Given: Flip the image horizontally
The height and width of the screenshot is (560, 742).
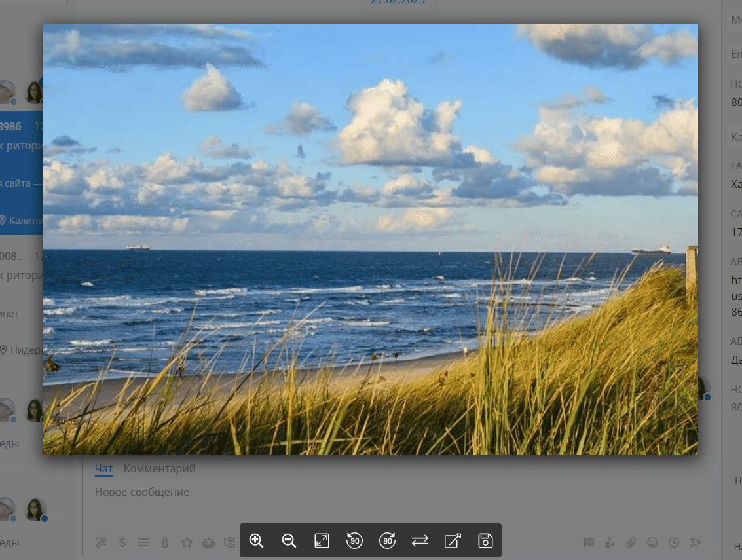Looking at the screenshot, I should point(420,540).
